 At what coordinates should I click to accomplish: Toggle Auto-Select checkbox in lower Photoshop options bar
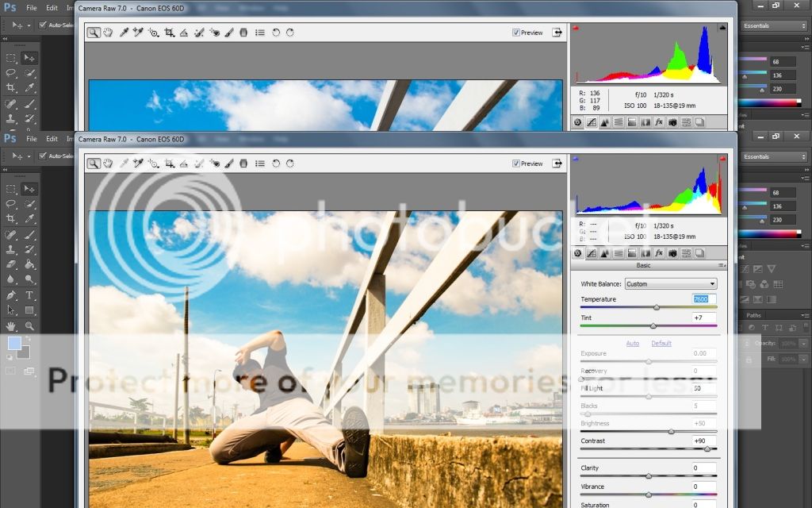[43, 156]
